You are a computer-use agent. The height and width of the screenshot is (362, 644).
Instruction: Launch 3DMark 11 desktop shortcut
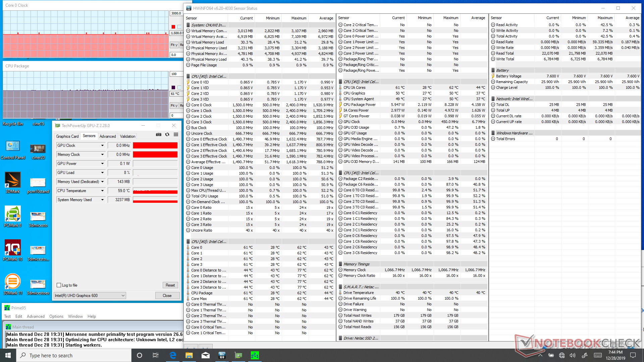13,284
